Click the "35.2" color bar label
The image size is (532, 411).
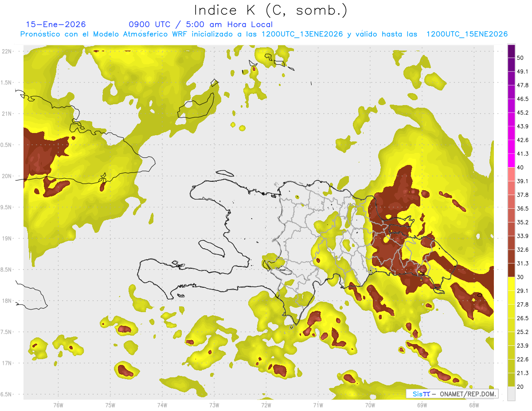pos(523,223)
